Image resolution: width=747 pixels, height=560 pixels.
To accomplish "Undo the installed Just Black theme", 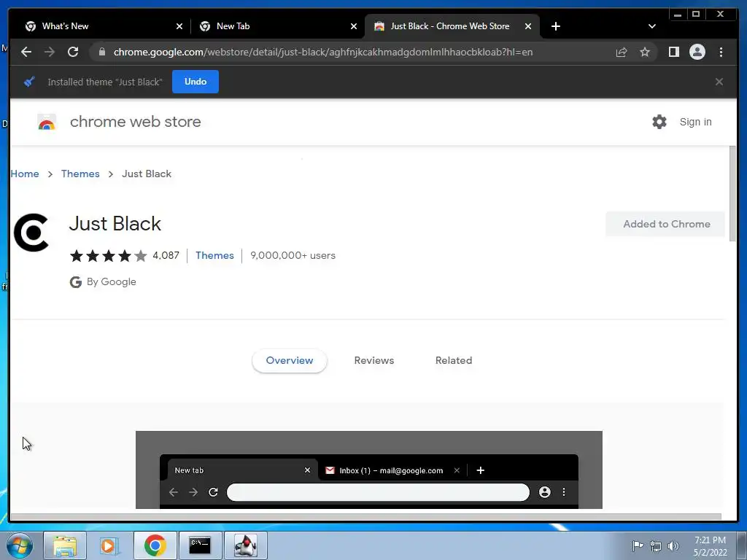I will pos(196,82).
